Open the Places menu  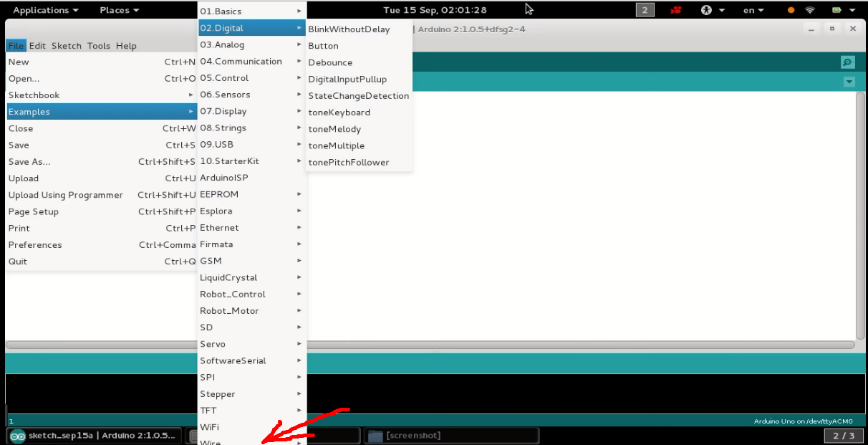pos(119,10)
